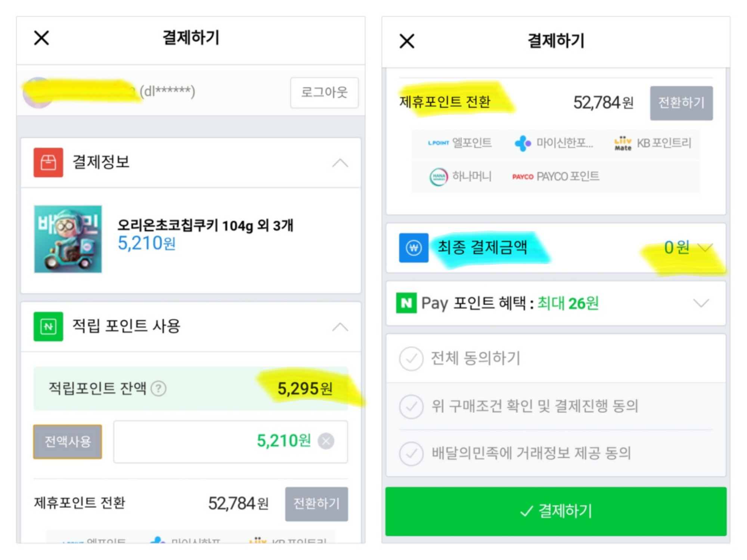Collapse the 결제정보 section

coord(340,163)
